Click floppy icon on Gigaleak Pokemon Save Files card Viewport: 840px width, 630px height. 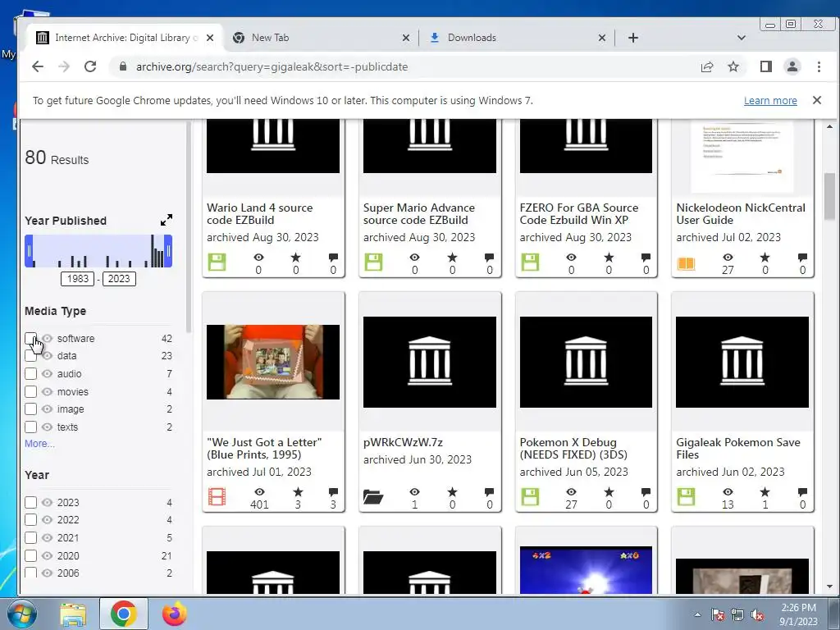[x=687, y=497]
